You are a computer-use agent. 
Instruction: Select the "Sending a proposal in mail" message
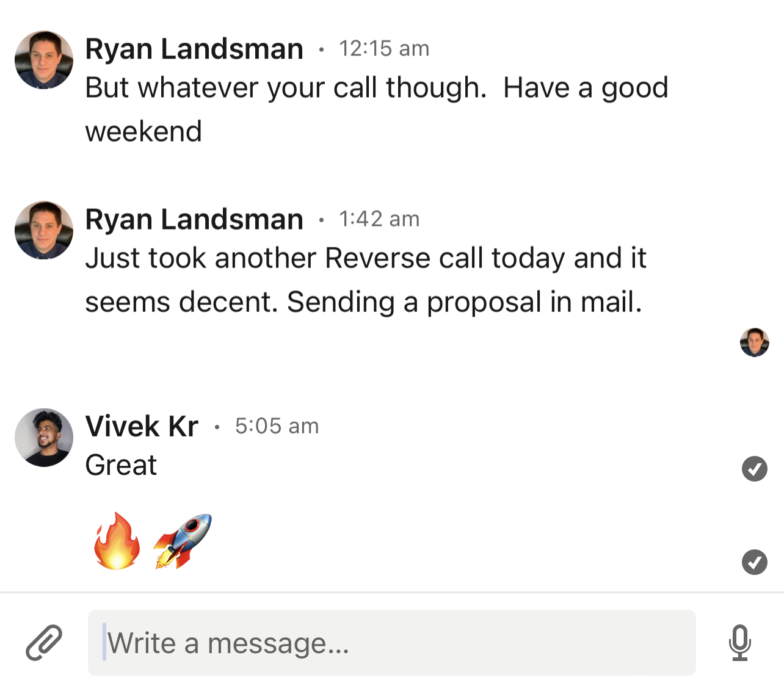tap(465, 302)
